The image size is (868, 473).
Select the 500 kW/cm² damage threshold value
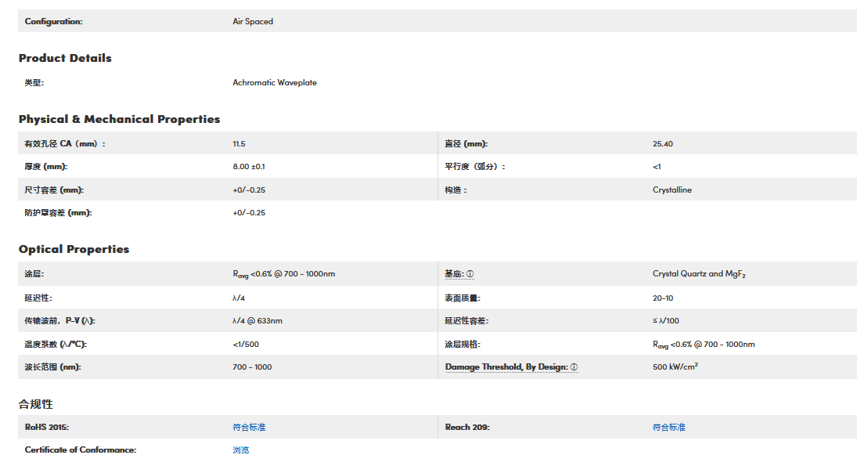pyautogui.click(x=675, y=367)
